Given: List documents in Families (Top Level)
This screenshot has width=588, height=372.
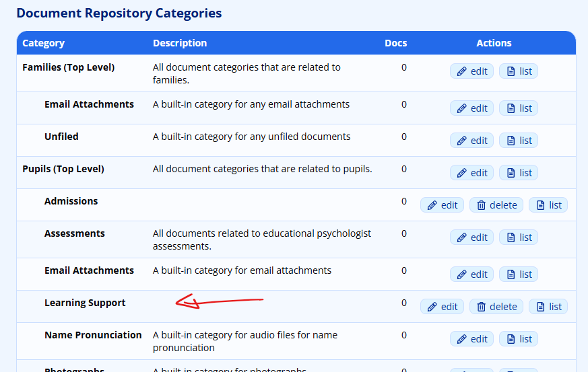Looking at the screenshot, I should pos(518,71).
